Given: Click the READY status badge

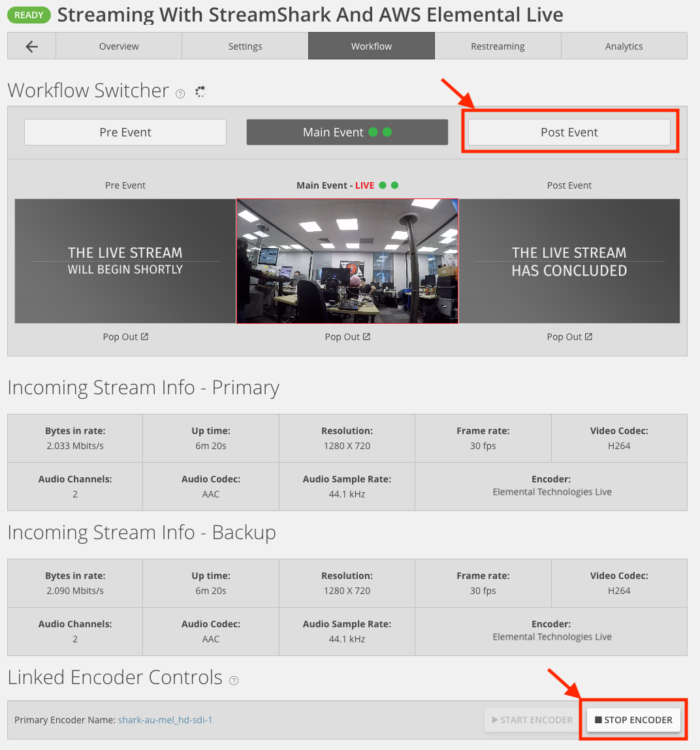Looking at the screenshot, I should click(29, 15).
